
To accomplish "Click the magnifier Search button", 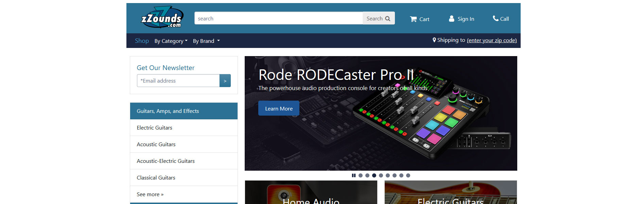I will coord(379,18).
